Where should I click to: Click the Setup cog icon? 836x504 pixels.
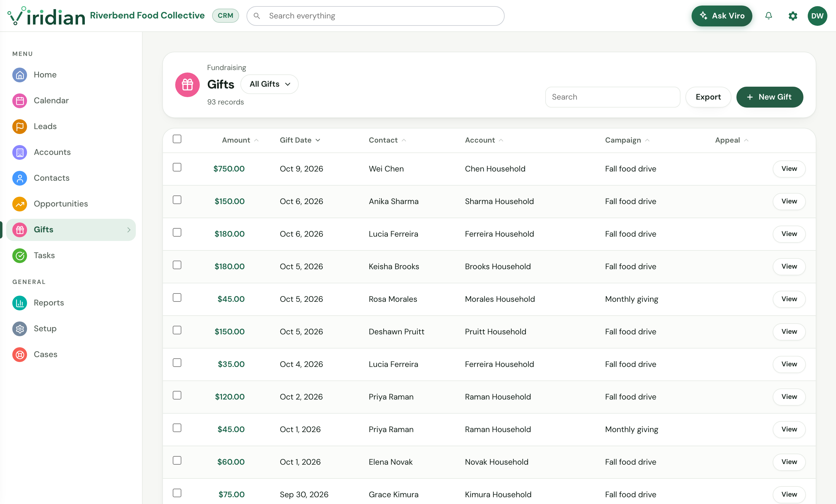pyautogui.click(x=20, y=329)
